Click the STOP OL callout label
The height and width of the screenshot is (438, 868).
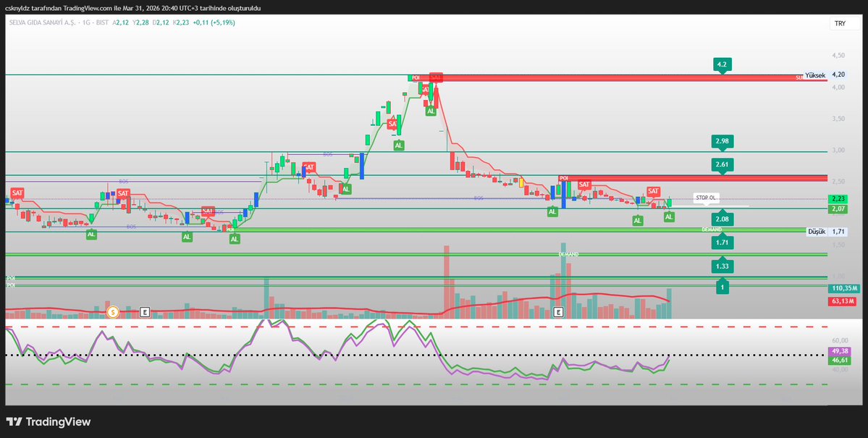tap(706, 197)
